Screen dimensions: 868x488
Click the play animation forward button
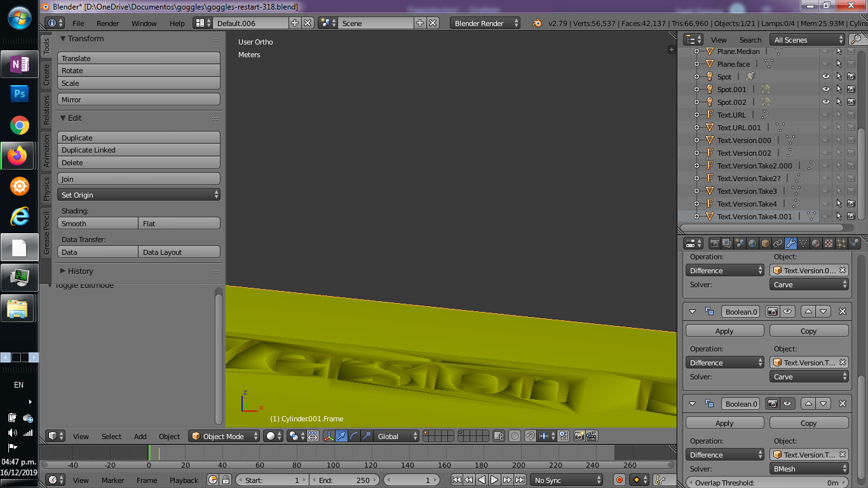tap(494, 480)
